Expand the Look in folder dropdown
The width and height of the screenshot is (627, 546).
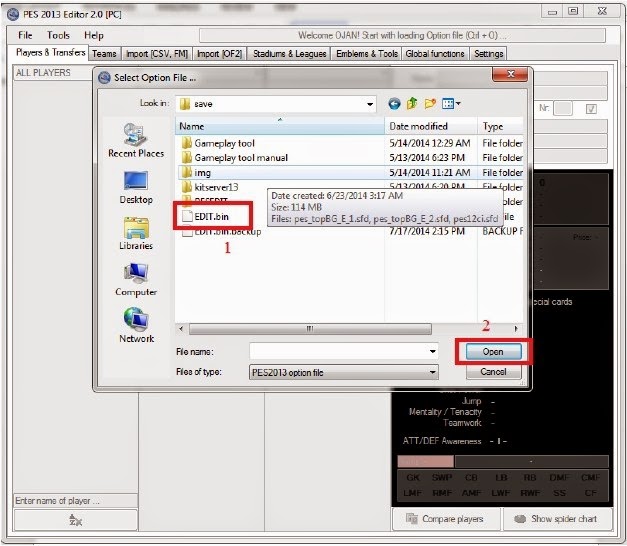pos(370,104)
